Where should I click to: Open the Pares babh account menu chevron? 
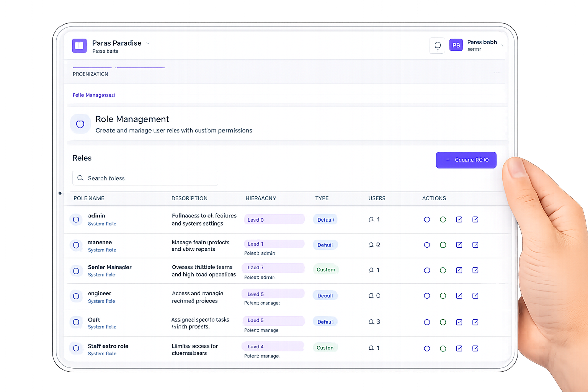(x=502, y=45)
